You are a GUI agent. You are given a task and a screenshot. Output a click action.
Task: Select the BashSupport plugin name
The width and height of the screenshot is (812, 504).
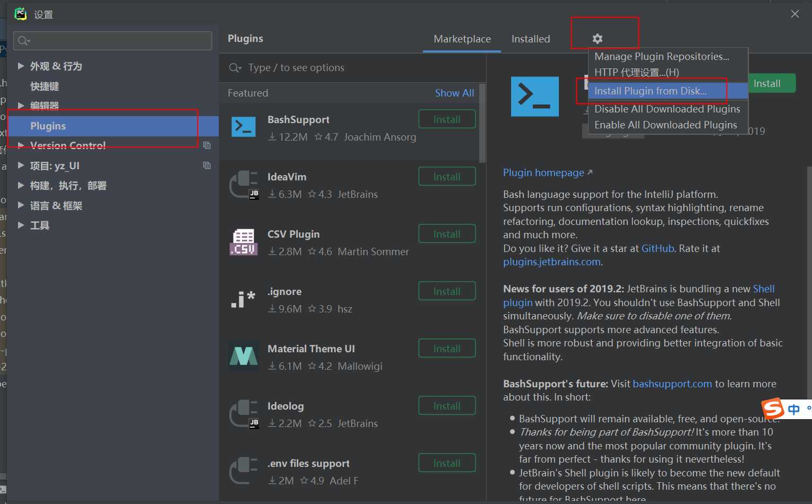click(x=298, y=119)
